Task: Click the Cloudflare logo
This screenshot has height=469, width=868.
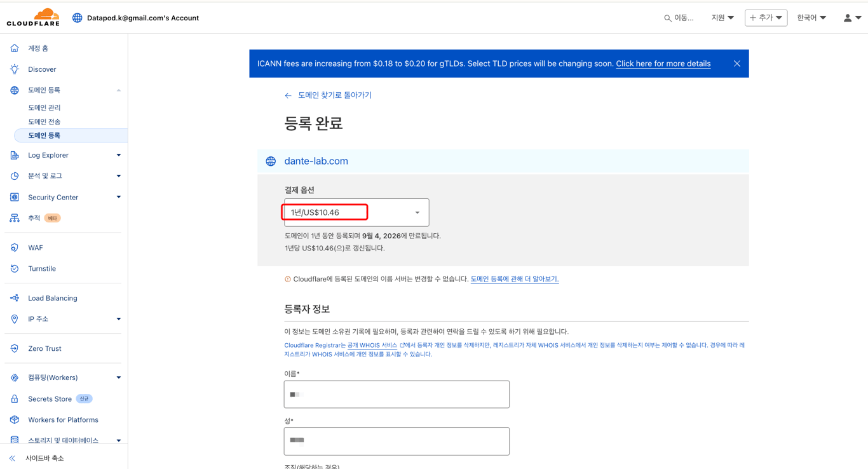Action: click(33, 17)
